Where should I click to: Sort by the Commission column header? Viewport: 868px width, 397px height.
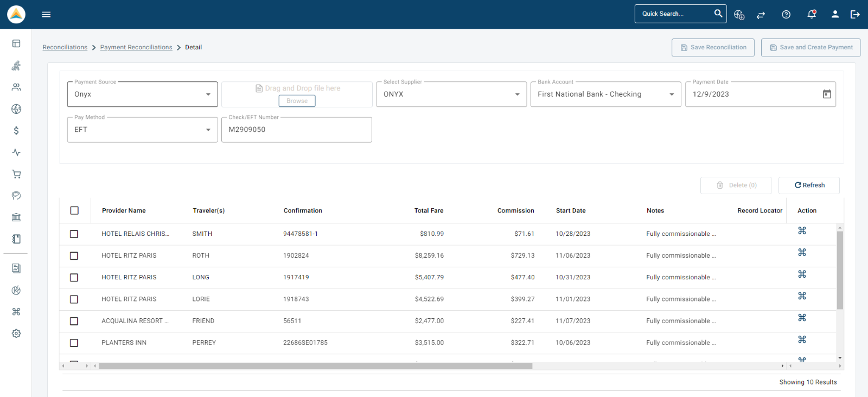pyautogui.click(x=515, y=210)
